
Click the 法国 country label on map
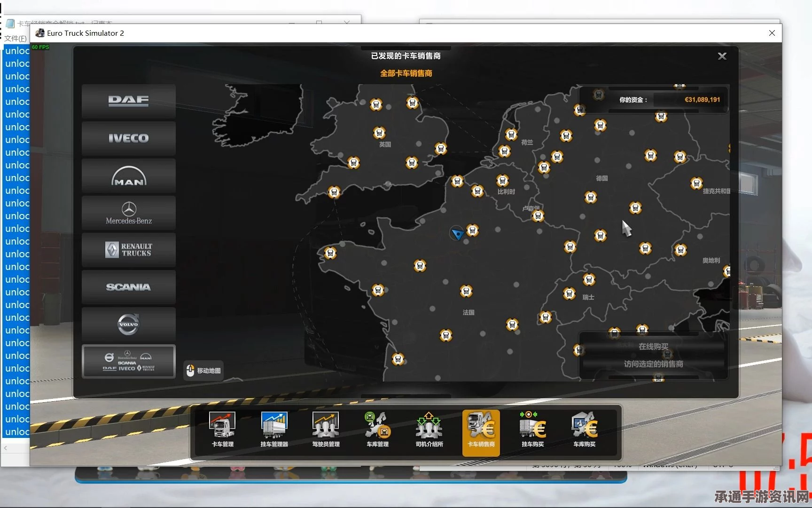(x=468, y=312)
